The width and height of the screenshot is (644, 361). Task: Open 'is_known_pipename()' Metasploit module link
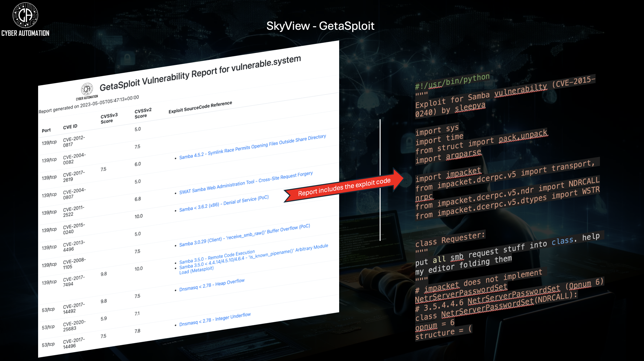pyautogui.click(x=253, y=259)
